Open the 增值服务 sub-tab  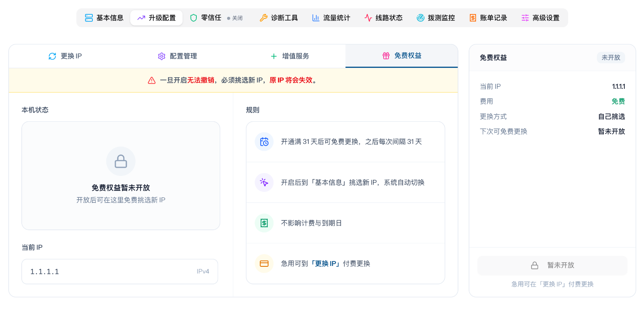click(290, 56)
